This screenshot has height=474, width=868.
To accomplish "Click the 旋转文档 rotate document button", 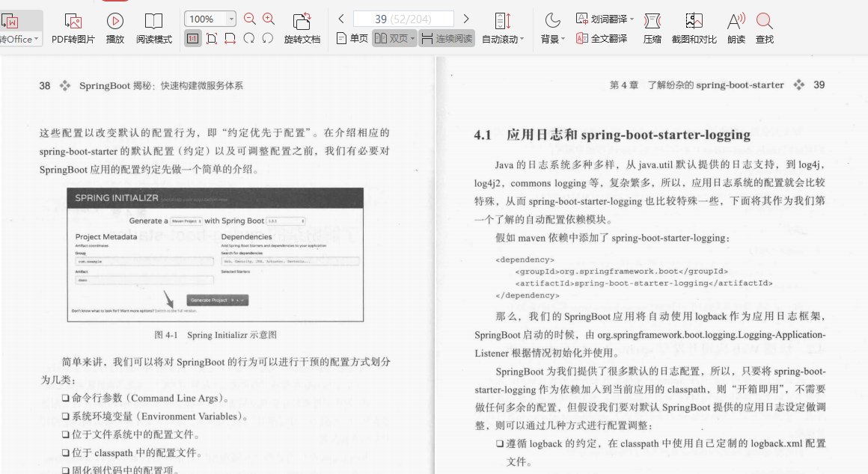I will [x=302, y=28].
